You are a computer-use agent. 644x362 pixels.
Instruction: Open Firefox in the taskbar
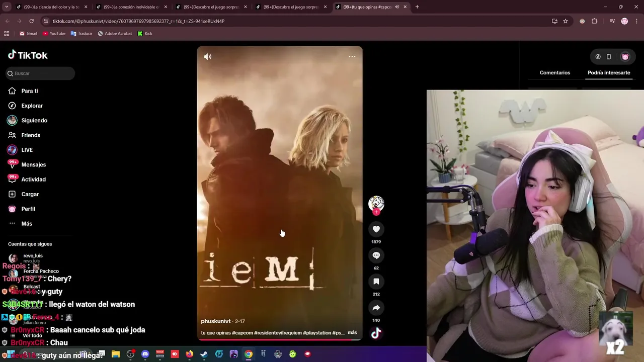pos(189,354)
